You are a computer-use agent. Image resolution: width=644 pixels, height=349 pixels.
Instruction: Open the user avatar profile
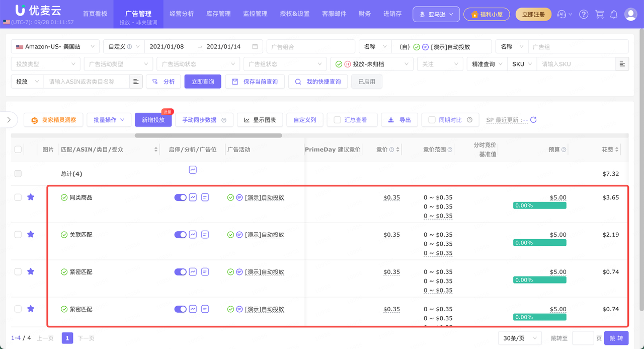tap(630, 14)
